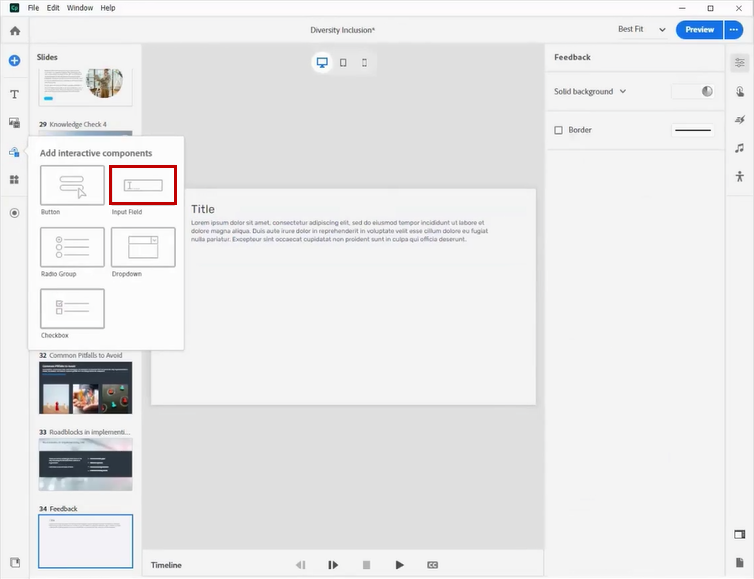Viewport: 754px width, 579px height.
Task: Click the Lorem ipsum paragraph on the slide
Action: (339, 231)
